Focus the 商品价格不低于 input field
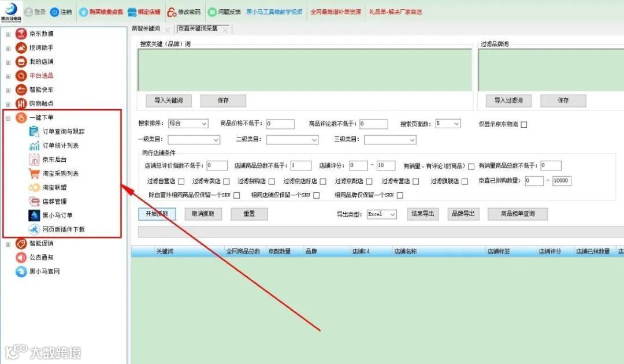The image size is (624, 364). coord(281,124)
